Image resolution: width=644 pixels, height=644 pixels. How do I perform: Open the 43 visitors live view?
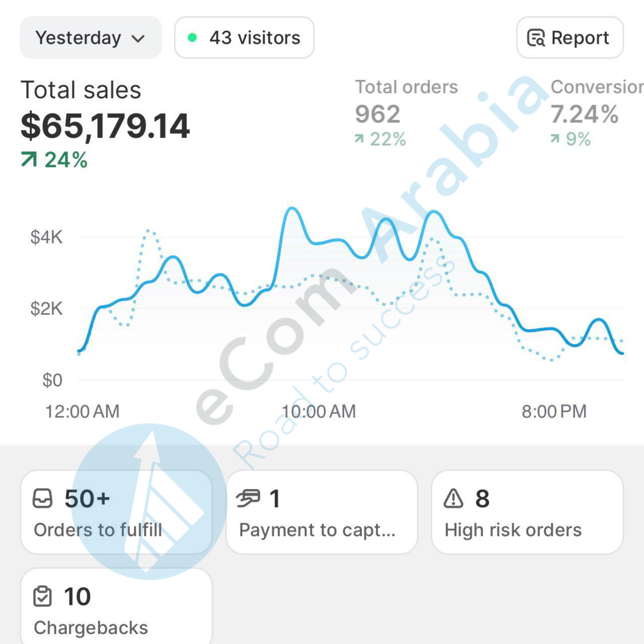(x=244, y=38)
